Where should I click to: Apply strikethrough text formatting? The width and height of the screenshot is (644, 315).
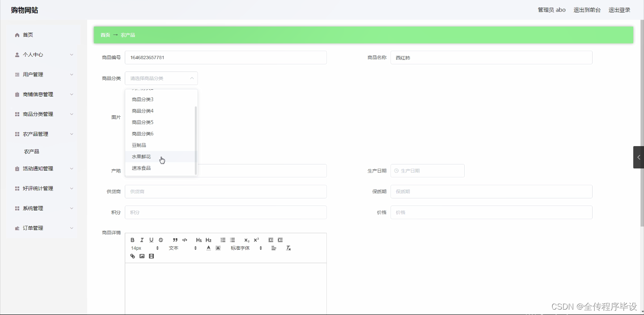pos(161,240)
